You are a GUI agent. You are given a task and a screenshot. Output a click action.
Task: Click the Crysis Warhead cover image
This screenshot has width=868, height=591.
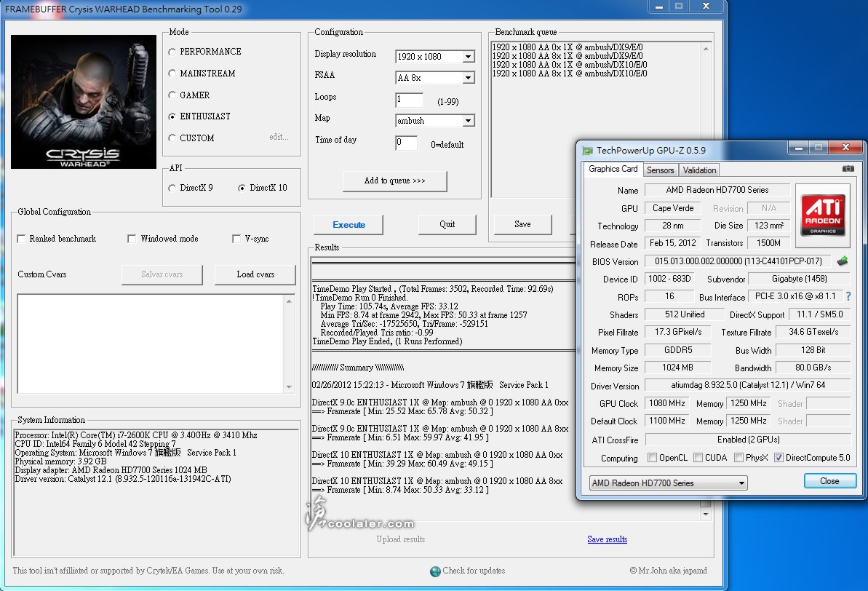[84, 102]
